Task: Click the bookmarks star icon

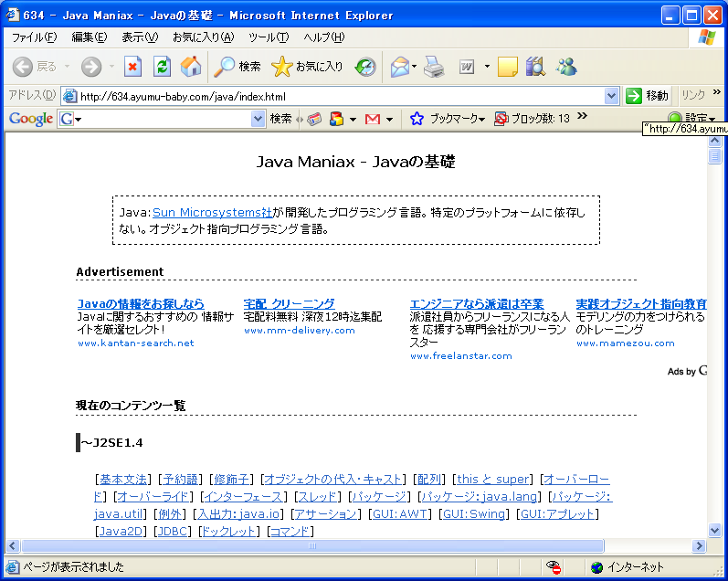Action: [417, 119]
